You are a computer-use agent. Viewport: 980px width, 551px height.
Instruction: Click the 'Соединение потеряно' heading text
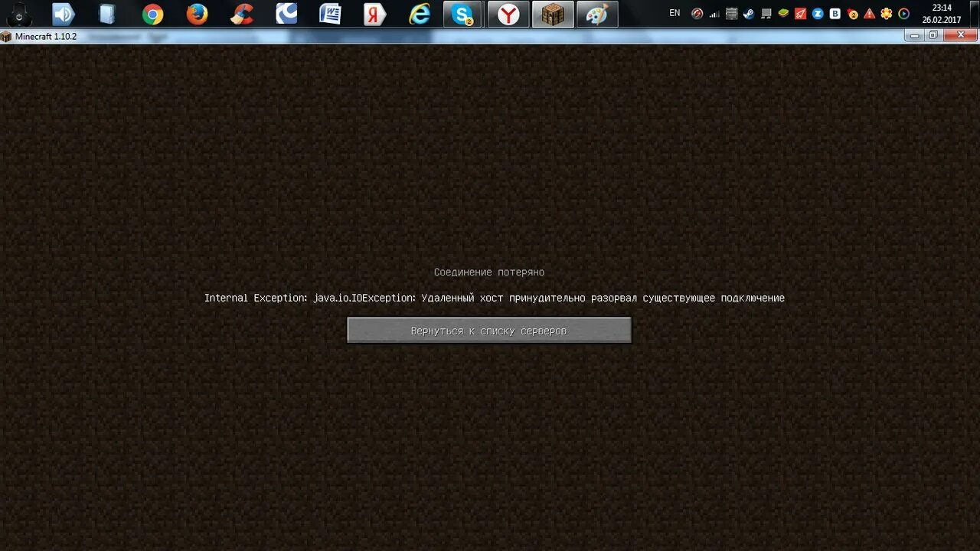489,272
